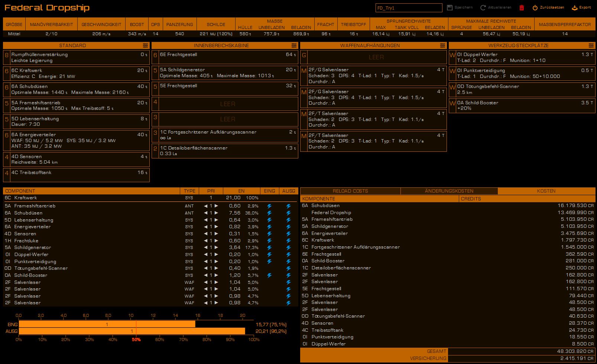Open the Waffenaufhängungen section menu icon

pyautogui.click(x=442, y=46)
